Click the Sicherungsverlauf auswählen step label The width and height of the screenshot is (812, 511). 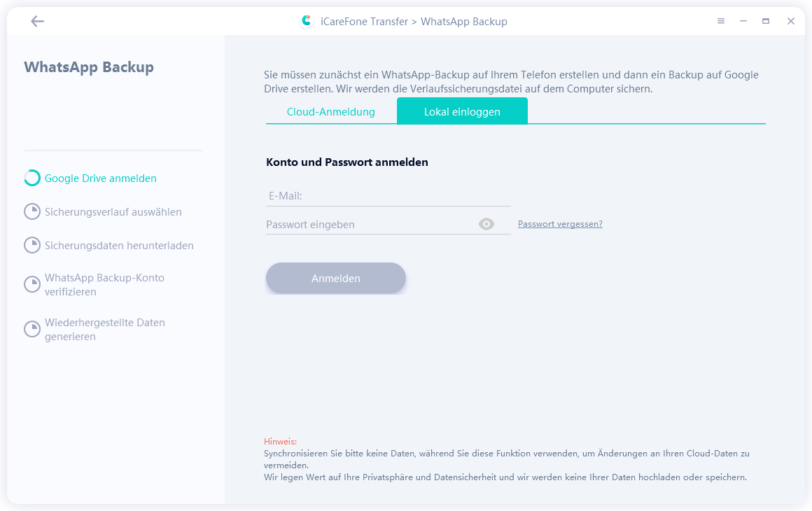pos(113,212)
